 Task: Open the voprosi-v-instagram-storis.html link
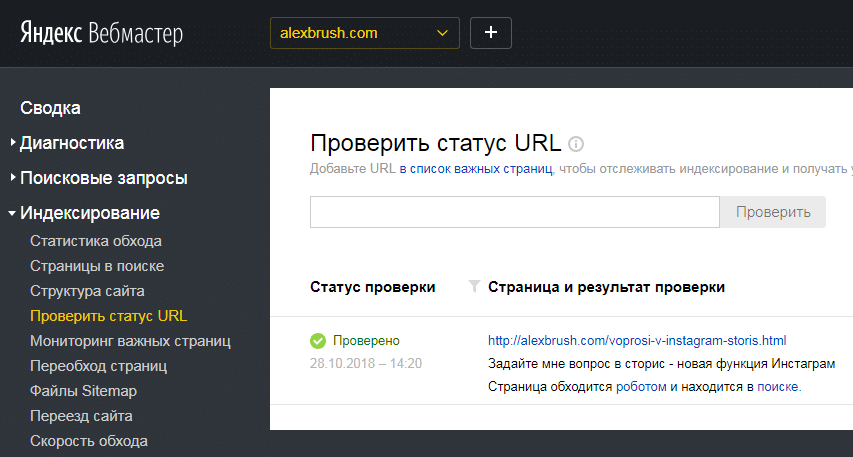point(637,341)
